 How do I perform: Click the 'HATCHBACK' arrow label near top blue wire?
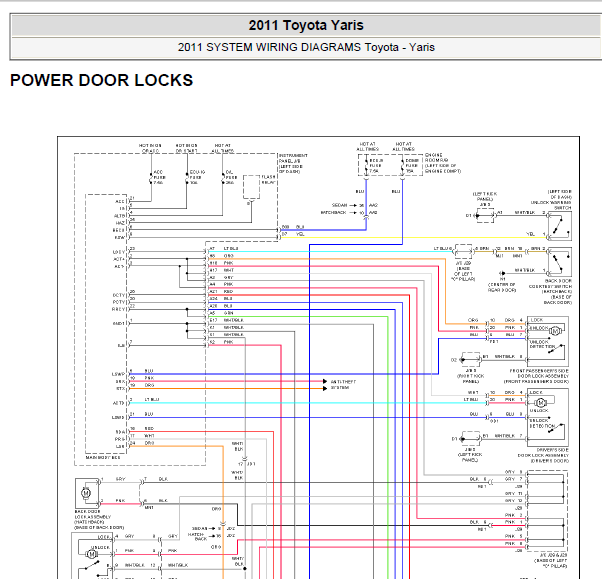(333, 213)
